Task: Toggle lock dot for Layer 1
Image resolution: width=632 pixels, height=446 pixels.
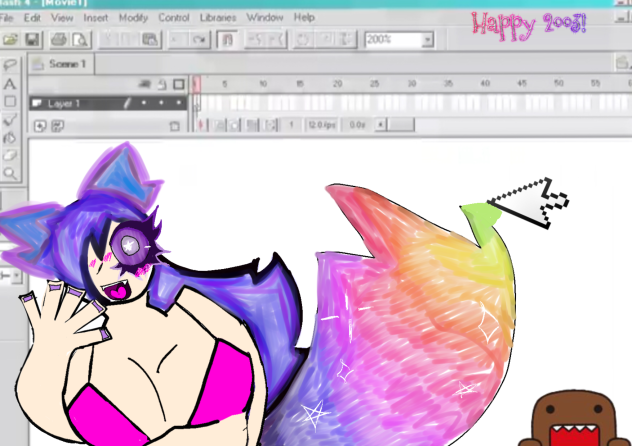Action: click(x=160, y=103)
